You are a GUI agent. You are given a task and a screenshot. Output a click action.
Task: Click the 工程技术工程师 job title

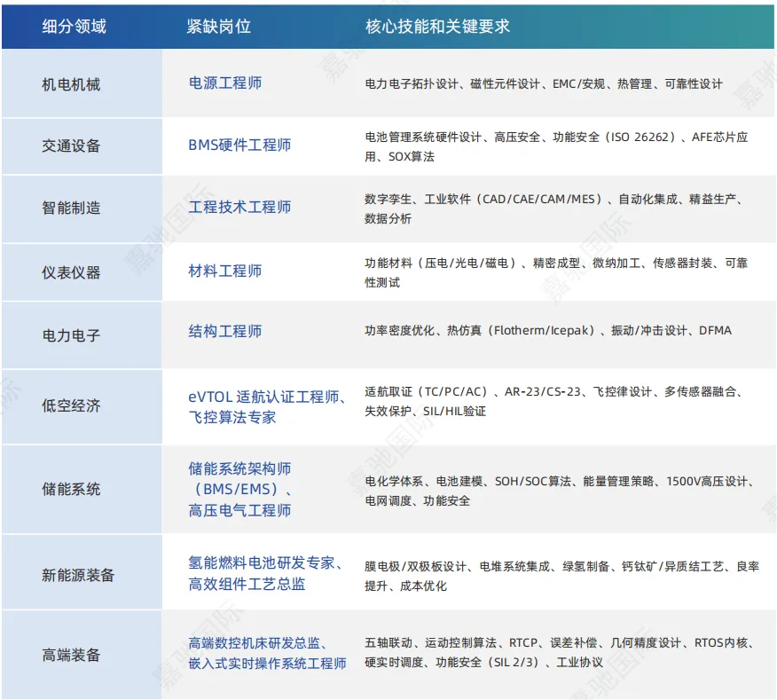tap(239, 207)
